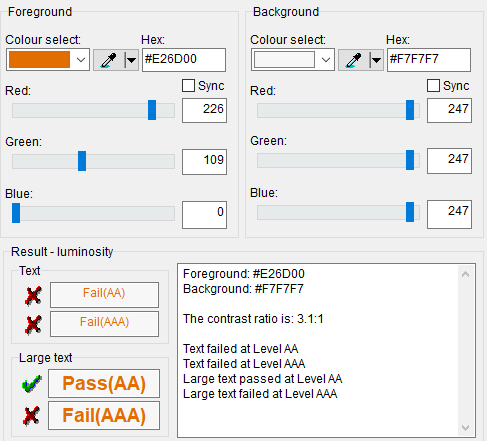Pick background colour with the eyedropper

click(354, 60)
